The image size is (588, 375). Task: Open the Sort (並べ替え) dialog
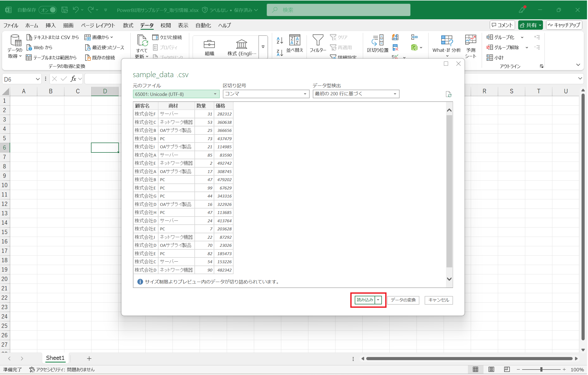(x=295, y=44)
